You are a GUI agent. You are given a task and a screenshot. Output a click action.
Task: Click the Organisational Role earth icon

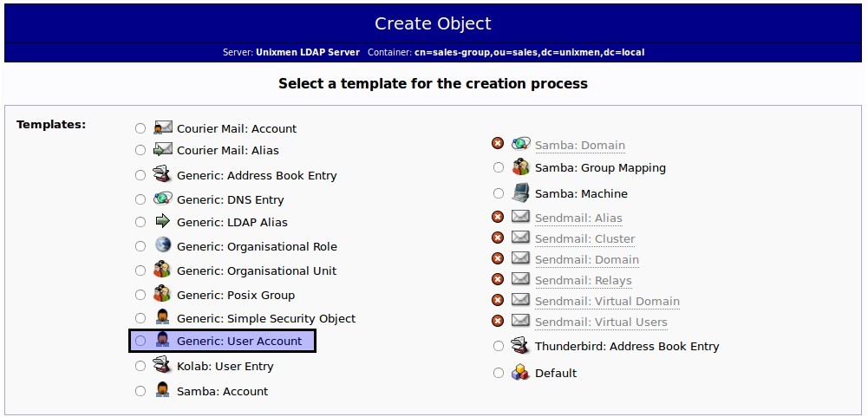click(163, 245)
